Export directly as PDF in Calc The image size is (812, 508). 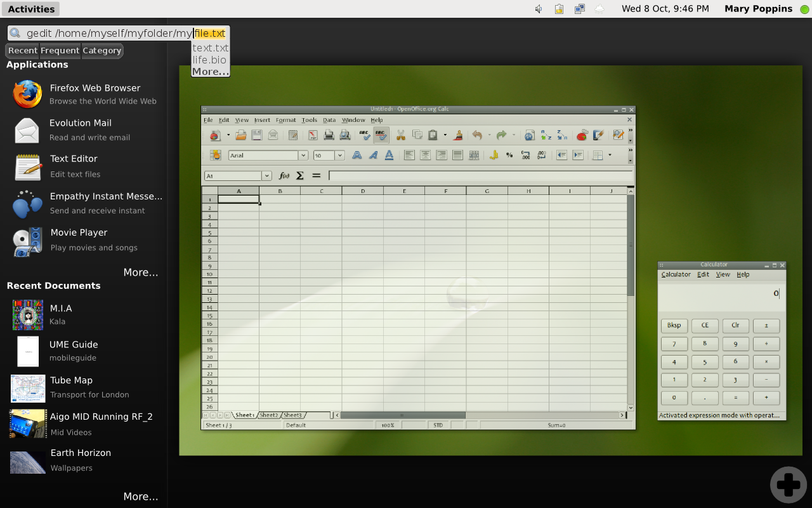pos(313,135)
